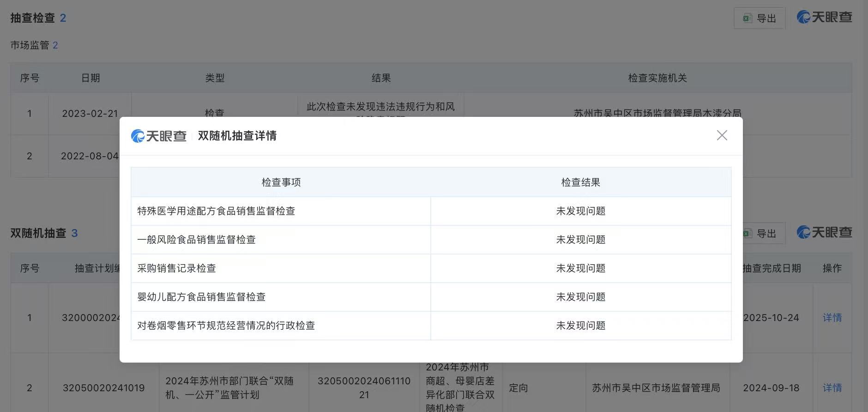Click 未发现问题 result for 采购销售记录检查
Image resolution: width=868 pixels, height=412 pixels.
tap(581, 268)
